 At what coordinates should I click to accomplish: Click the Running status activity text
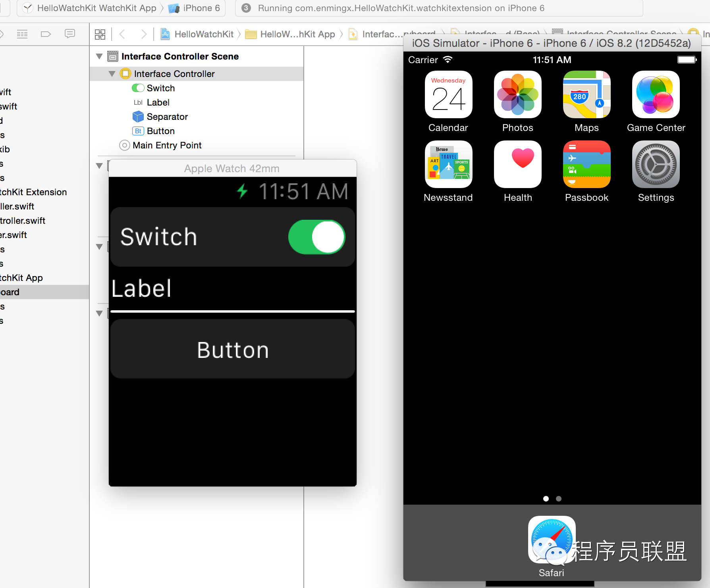[401, 8]
